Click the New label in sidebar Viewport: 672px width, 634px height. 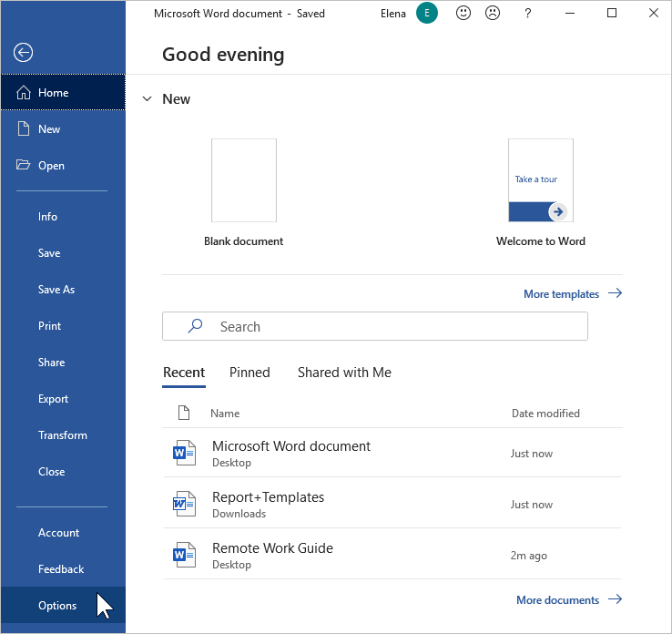49,129
